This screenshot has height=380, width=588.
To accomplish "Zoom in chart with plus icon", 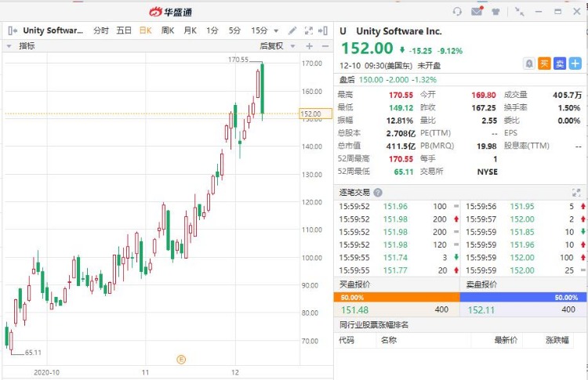I will 310,46.
